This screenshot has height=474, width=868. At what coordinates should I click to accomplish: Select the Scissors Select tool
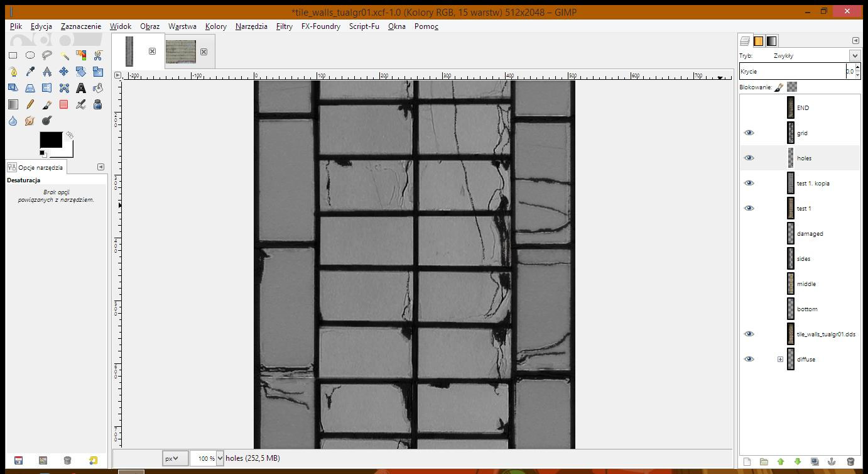point(97,55)
